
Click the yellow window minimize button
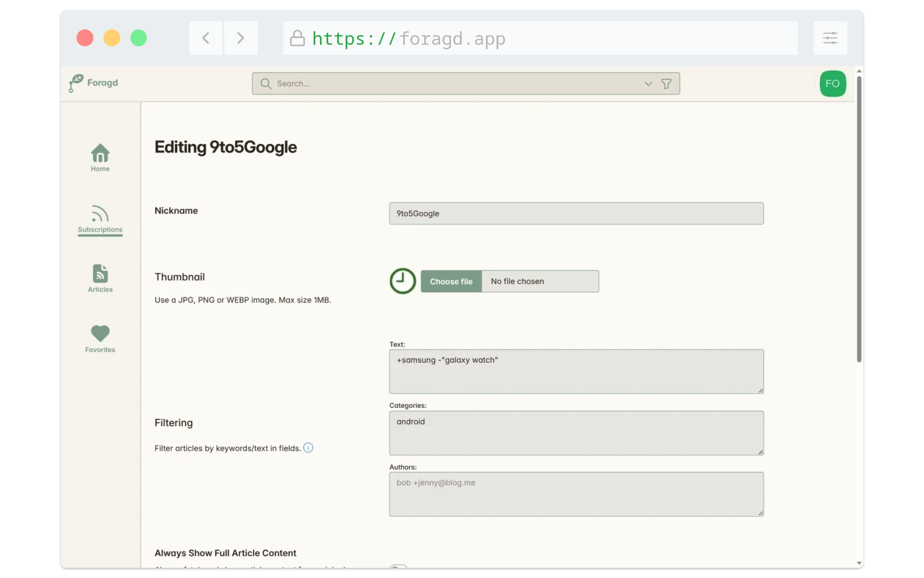point(112,38)
